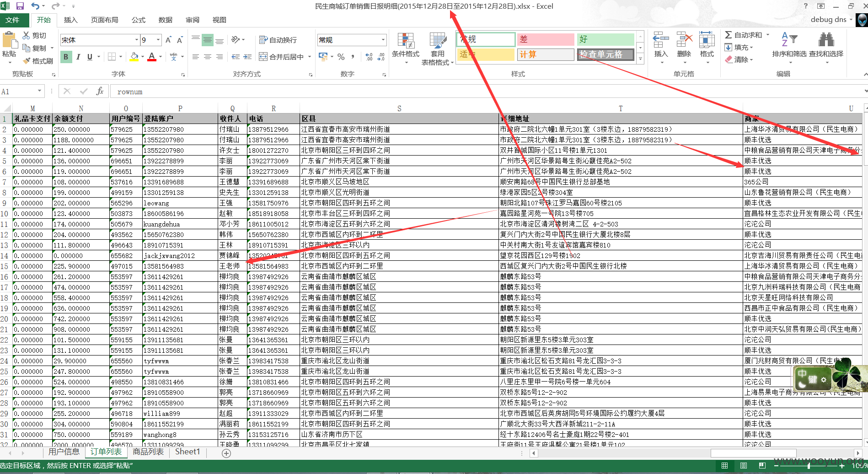Click the Paste clipboard icon
868x474 pixels.
tap(9, 40)
